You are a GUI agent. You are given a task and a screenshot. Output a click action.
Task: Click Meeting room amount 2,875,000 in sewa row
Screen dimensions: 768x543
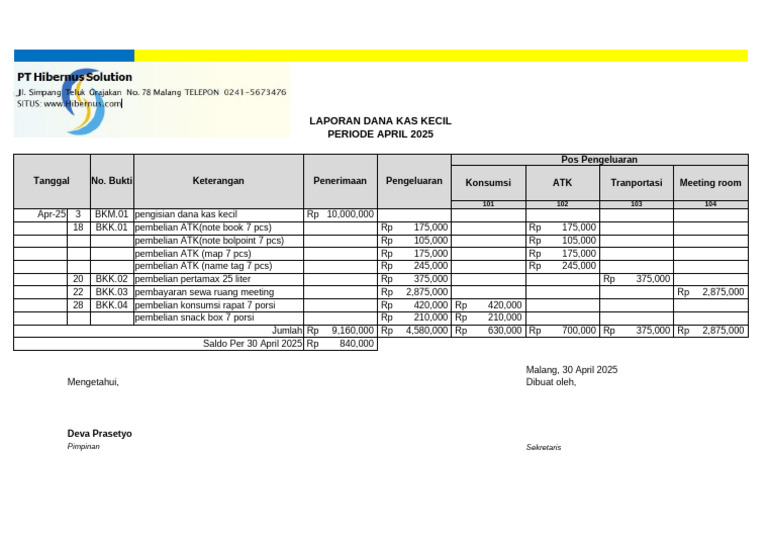click(x=711, y=292)
